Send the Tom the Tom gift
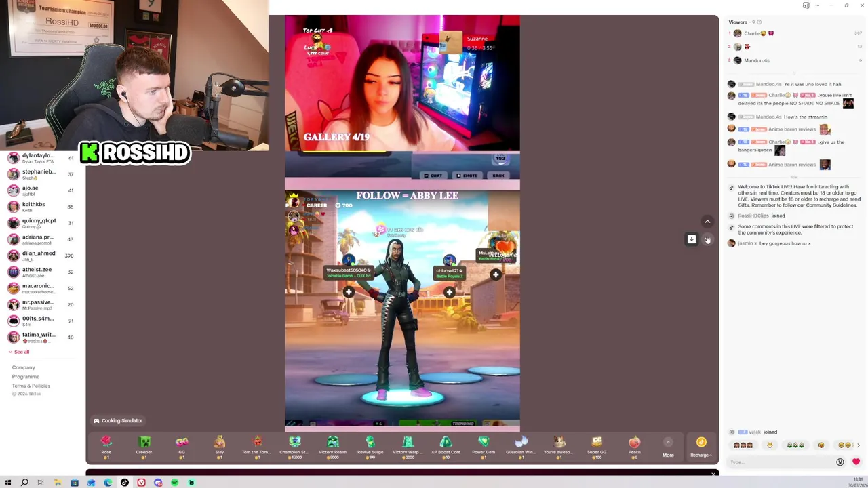 256,447
